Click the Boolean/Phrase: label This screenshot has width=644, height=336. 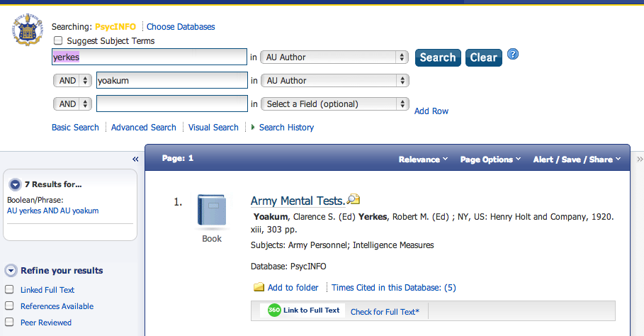click(35, 200)
